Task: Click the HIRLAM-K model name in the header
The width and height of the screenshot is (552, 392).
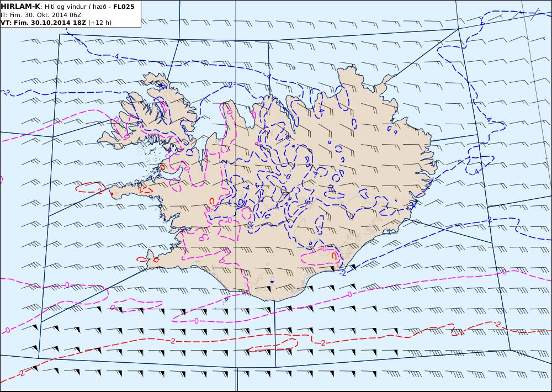Action: (20, 7)
